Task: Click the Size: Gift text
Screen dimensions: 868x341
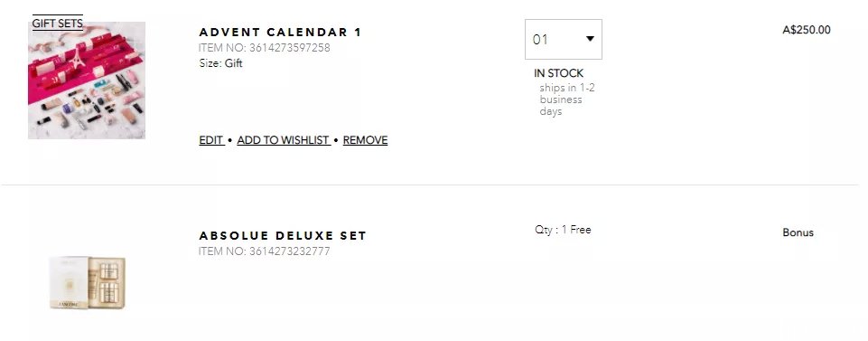Action: 221,63
